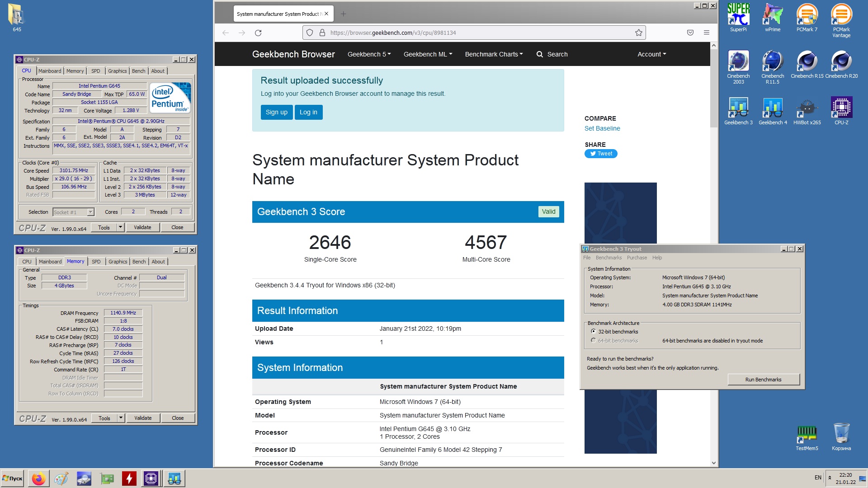Open TestMem5 desktop icon
This screenshot has width=868, height=488.
807,437
